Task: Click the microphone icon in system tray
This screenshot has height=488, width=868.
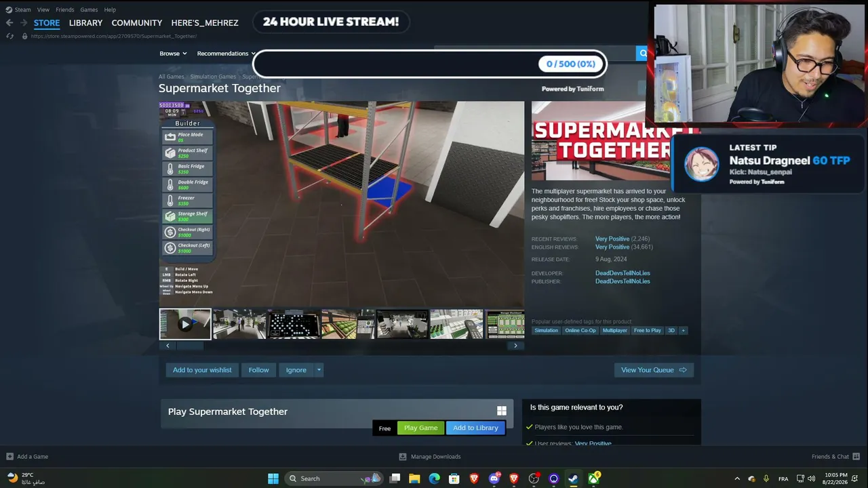Action: pos(766,479)
